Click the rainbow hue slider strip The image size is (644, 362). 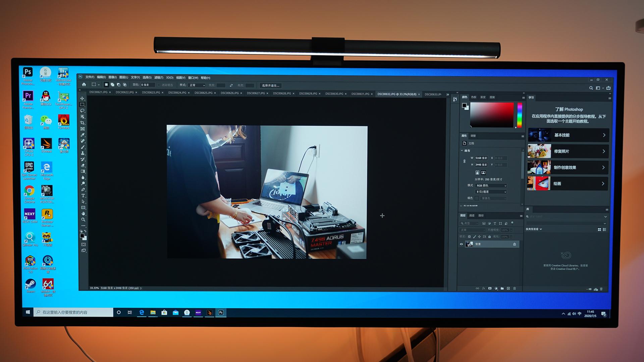click(519, 115)
